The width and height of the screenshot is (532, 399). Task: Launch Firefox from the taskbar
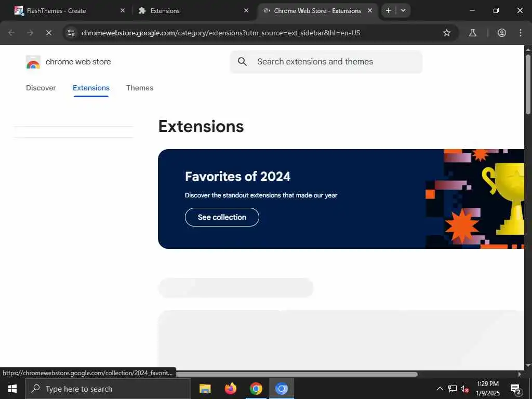coord(230,389)
